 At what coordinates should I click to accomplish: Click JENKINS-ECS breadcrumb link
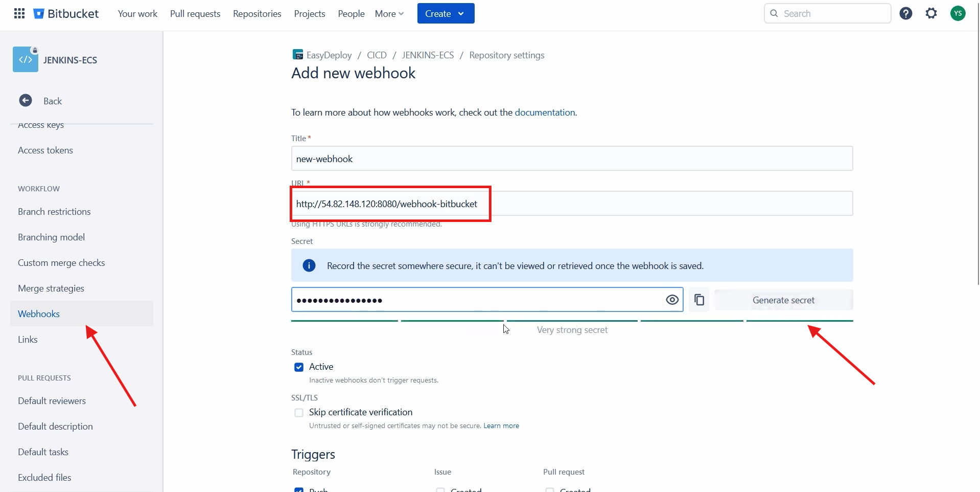(428, 55)
